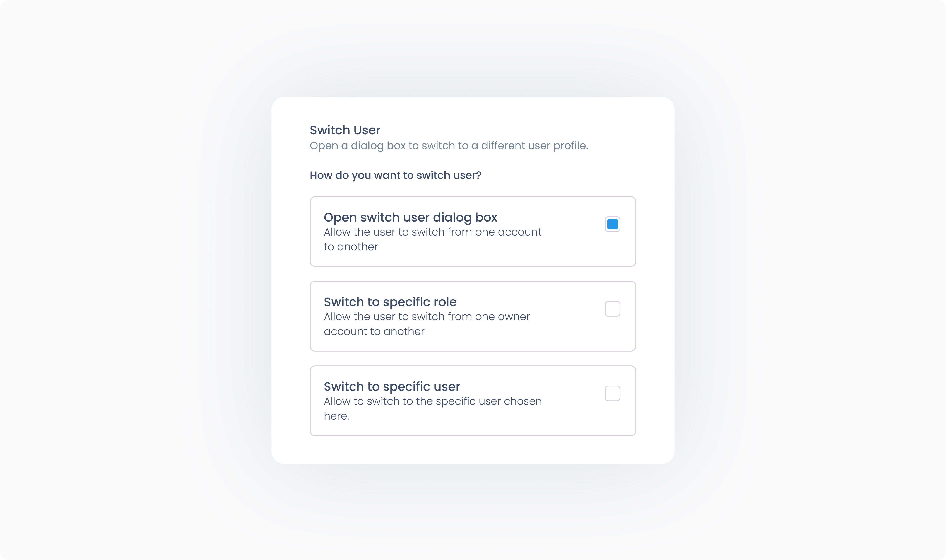
Task: Click "Allow to switch to the specific user chosen" text
Action: pos(433,401)
